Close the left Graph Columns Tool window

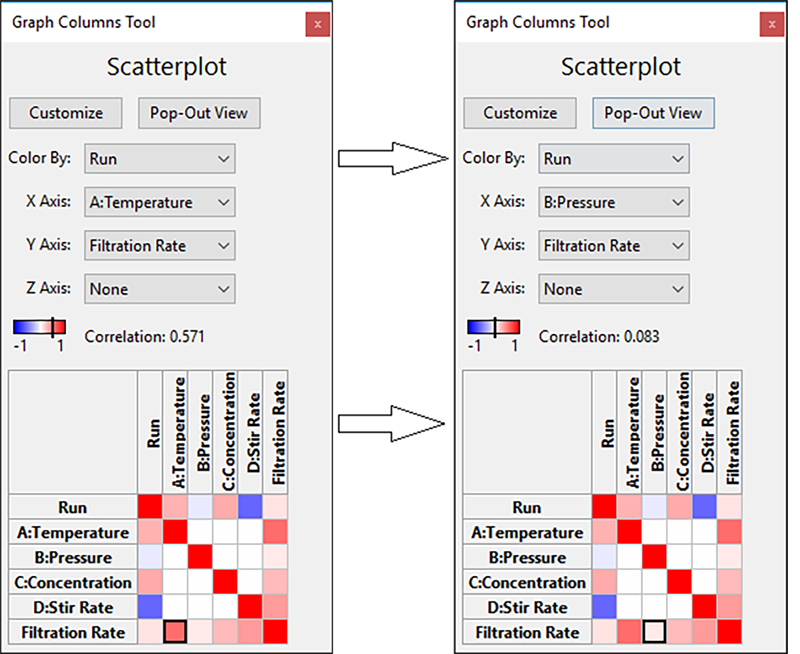(317, 24)
